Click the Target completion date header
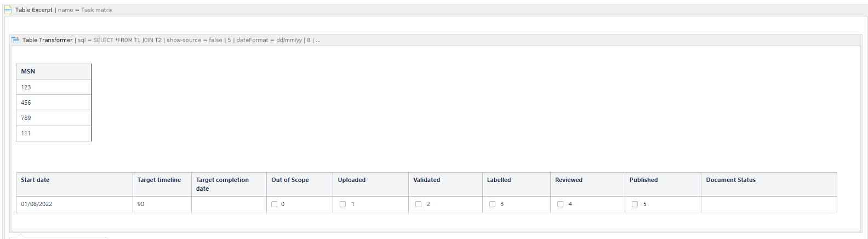 pyautogui.click(x=229, y=185)
